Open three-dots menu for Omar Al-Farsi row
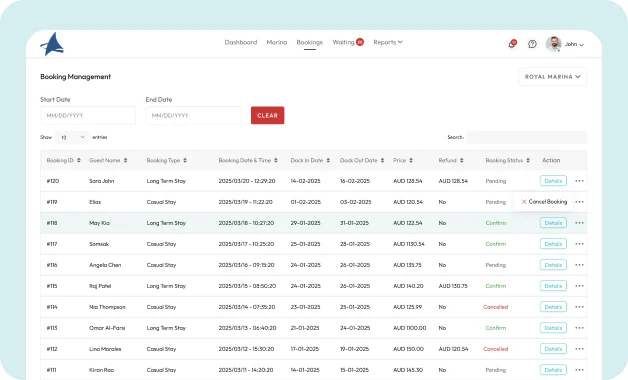 (x=579, y=328)
